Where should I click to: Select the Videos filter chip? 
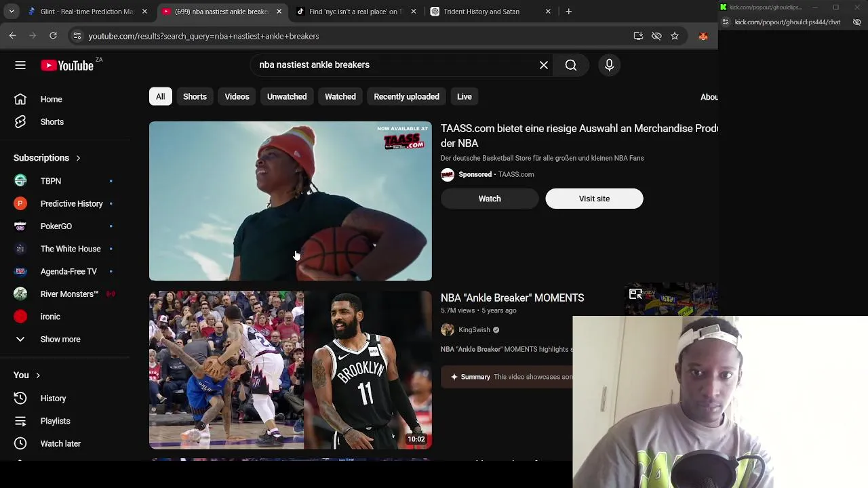(x=237, y=97)
